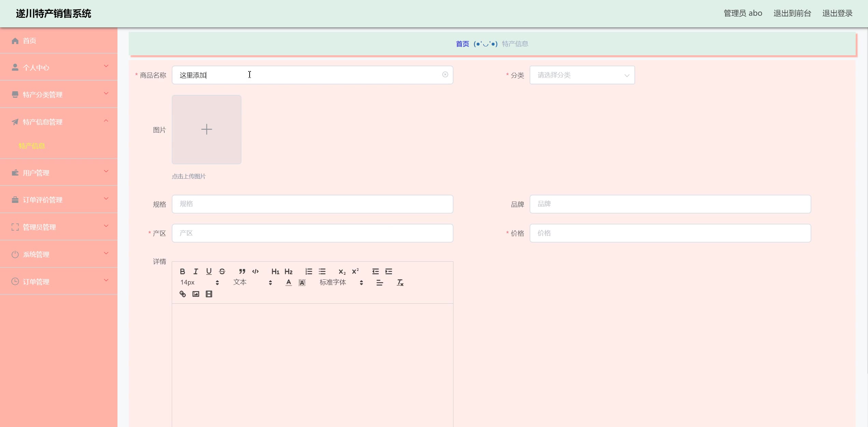This screenshot has width=868, height=427.
Task: Apply italic text style
Action: 196,271
